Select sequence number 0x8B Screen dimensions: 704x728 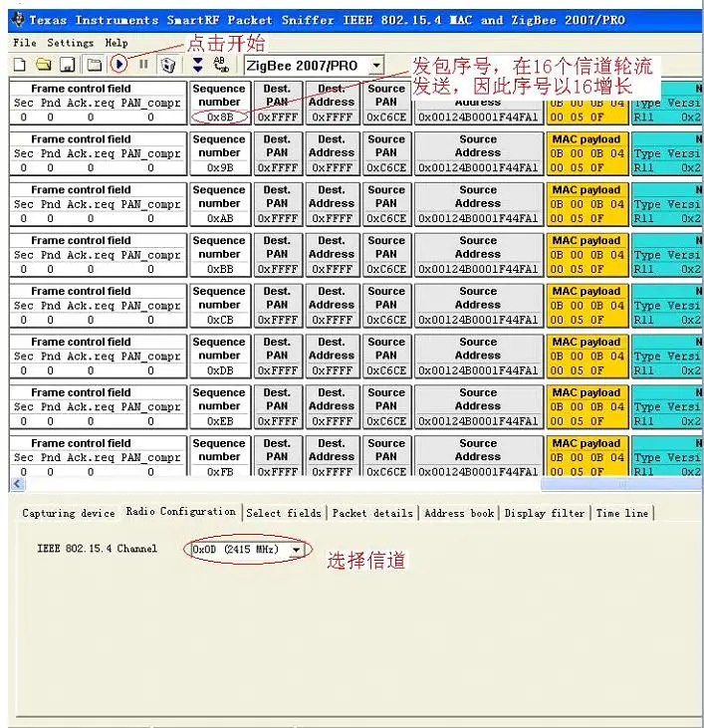point(220,117)
